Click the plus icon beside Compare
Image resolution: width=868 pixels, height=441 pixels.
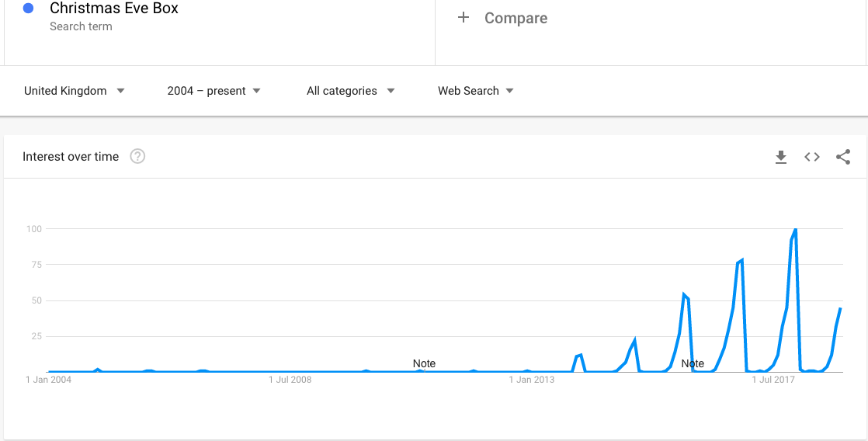click(x=464, y=18)
